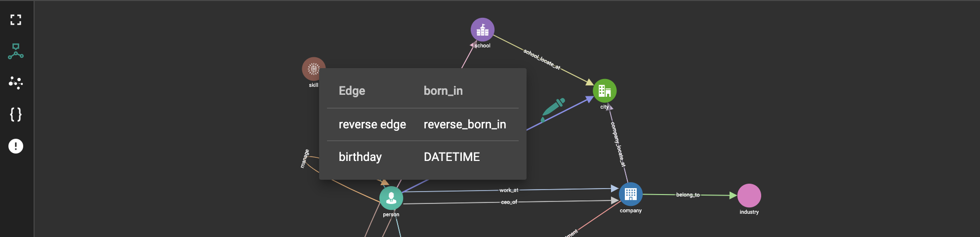The image size is (980, 237).
Task: Click the exclamation warning icon
Action: point(16,146)
